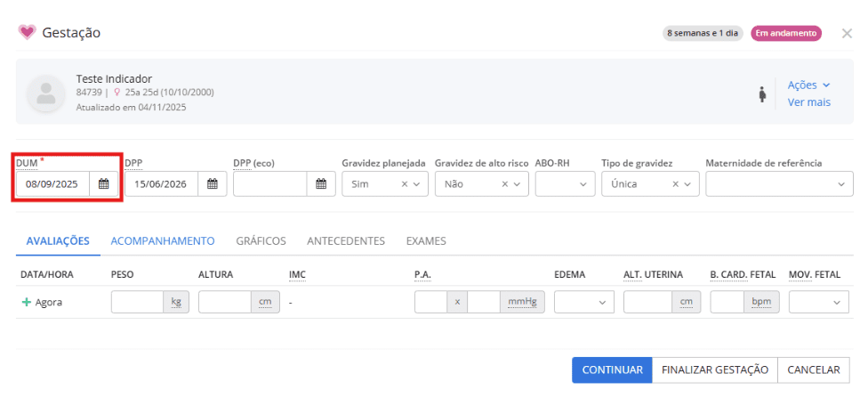The image size is (868, 398).
Task: Click the patient avatar picture
Action: (x=45, y=93)
